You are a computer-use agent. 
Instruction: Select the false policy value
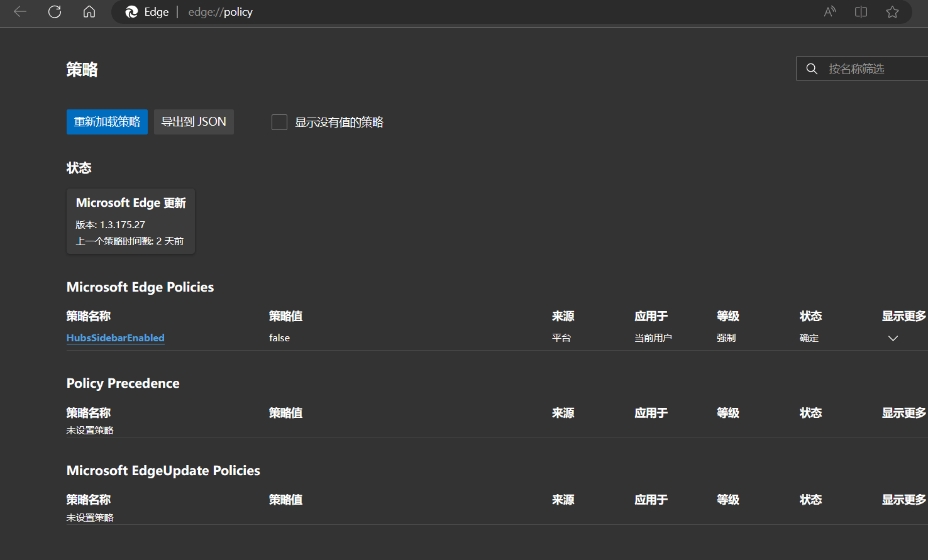(280, 338)
